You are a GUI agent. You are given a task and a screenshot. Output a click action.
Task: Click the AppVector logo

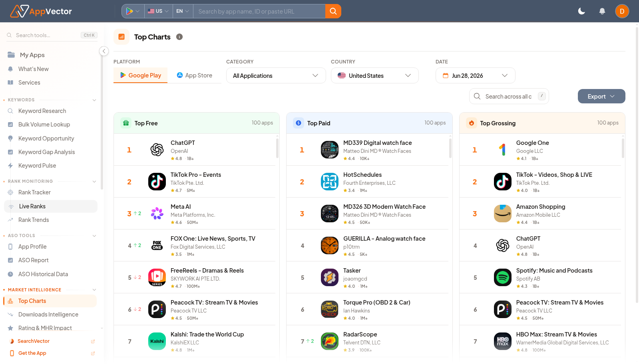[41, 11]
